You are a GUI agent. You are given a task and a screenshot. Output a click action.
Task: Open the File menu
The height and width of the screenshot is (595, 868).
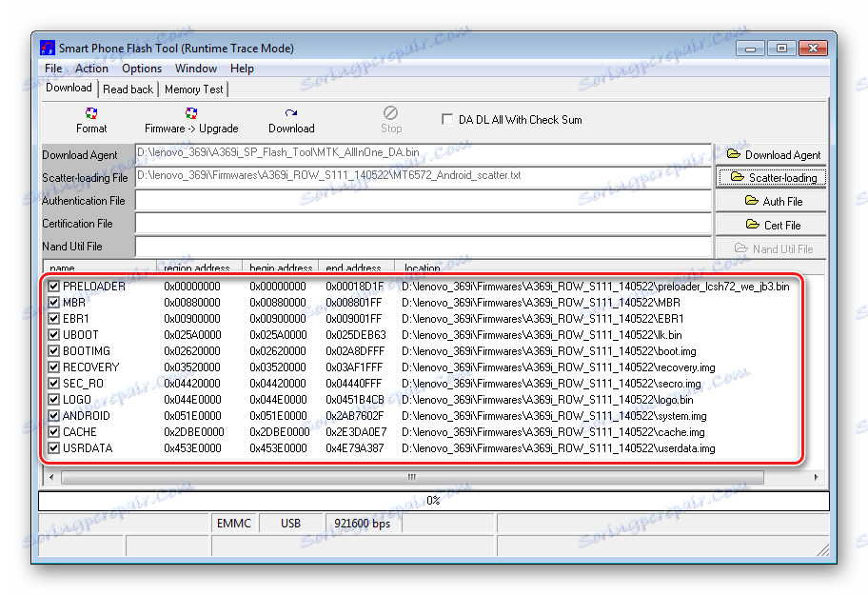coord(53,69)
